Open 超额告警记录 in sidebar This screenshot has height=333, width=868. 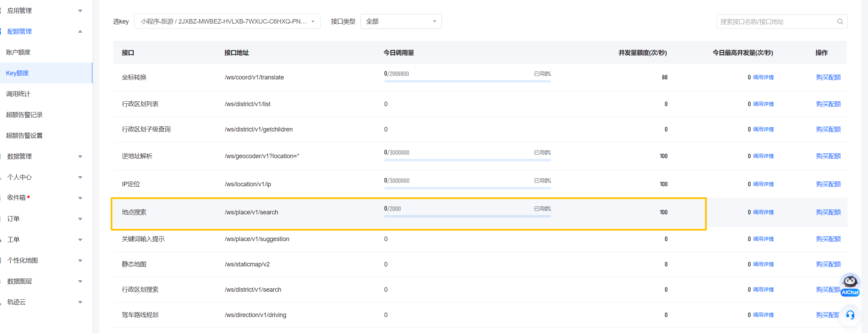point(24,115)
